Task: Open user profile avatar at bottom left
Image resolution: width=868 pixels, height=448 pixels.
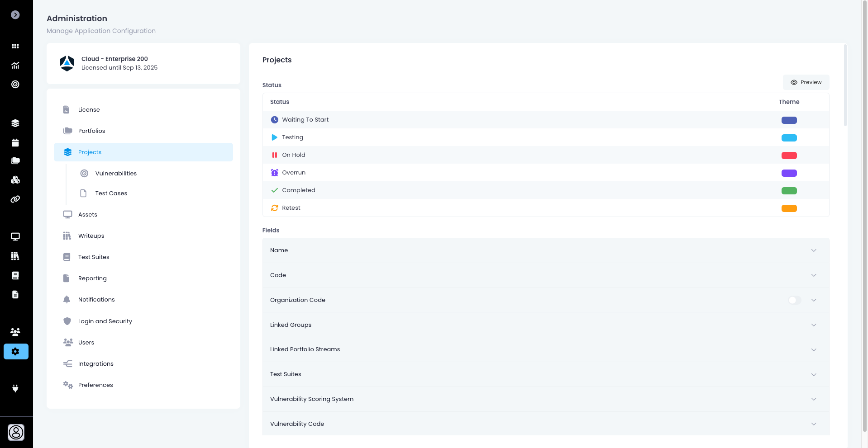Action: tap(16, 432)
